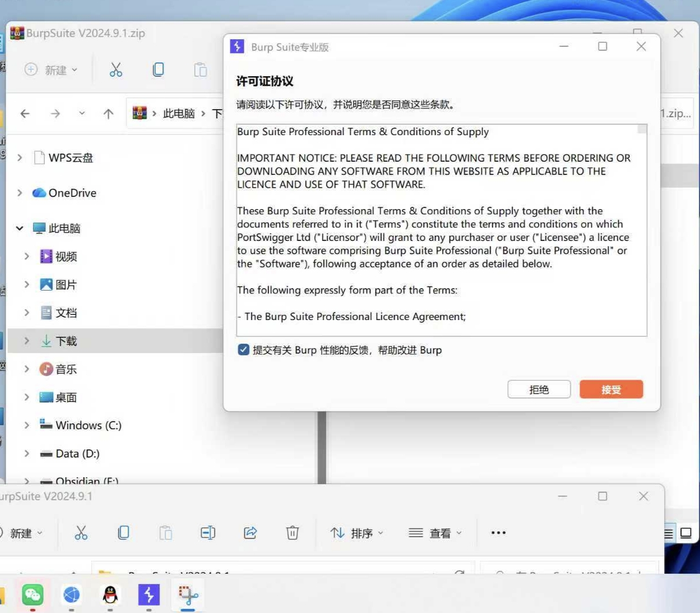This screenshot has width=700, height=613.
Task: Click the Share icon in bottom window toolbar
Action: click(x=250, y=533)
